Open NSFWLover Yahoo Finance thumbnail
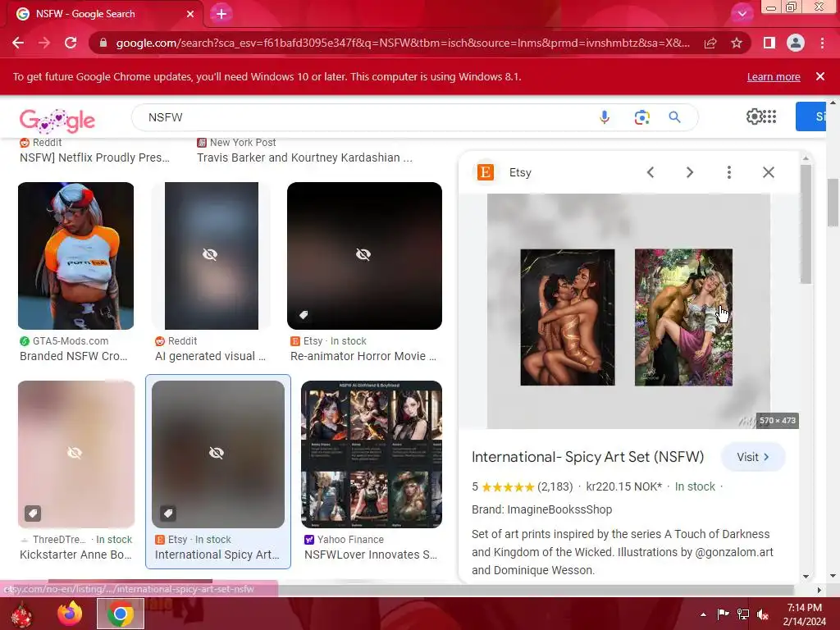Viewport: 840px width, 630px height. point(372,454)
